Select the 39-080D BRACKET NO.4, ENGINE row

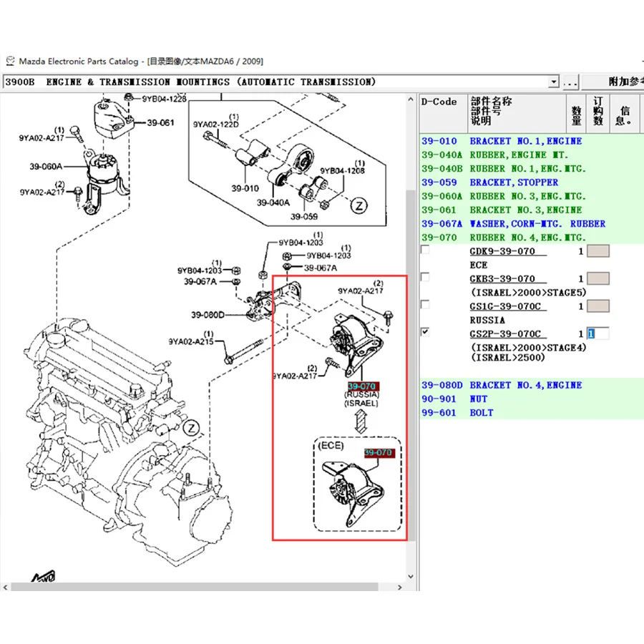click(532, 385)
